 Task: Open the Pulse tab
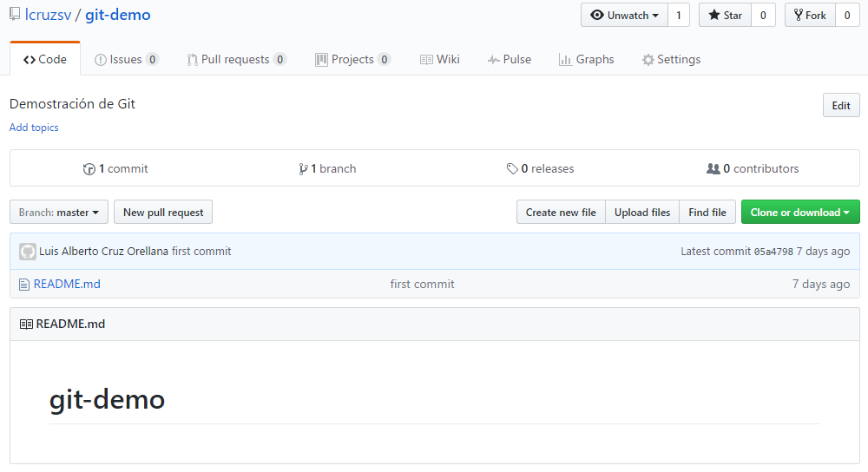(510, 59)
